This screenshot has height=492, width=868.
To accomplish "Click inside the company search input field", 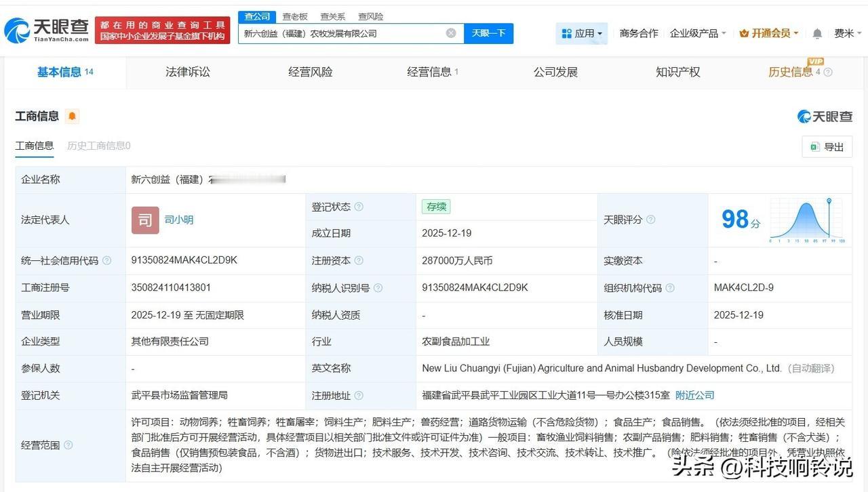I will click(x=339, y=33).
